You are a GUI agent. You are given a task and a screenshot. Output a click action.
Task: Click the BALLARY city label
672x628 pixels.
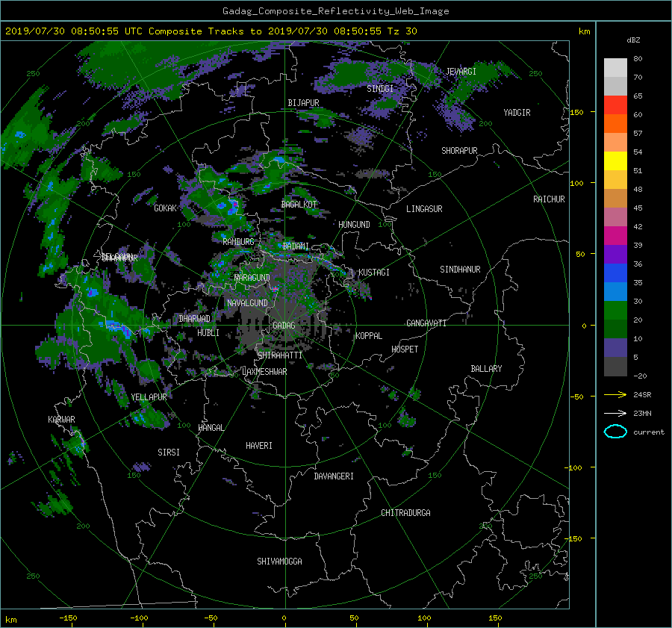486,369
